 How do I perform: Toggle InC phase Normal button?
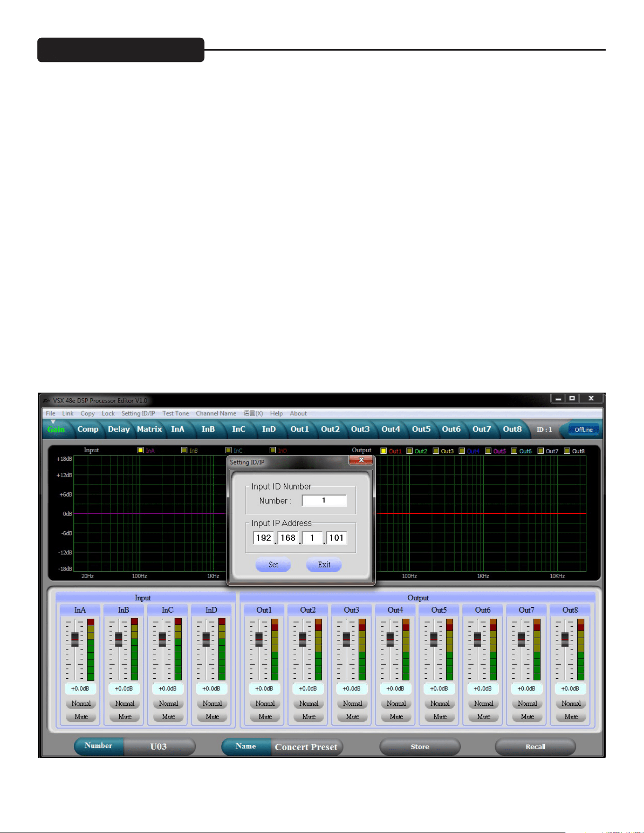point(168,704)
